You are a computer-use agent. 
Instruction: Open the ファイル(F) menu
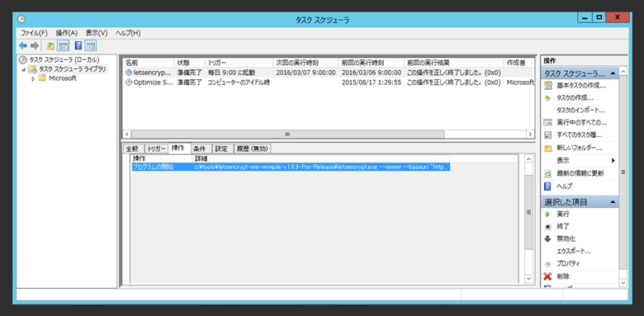pos(34,33)
